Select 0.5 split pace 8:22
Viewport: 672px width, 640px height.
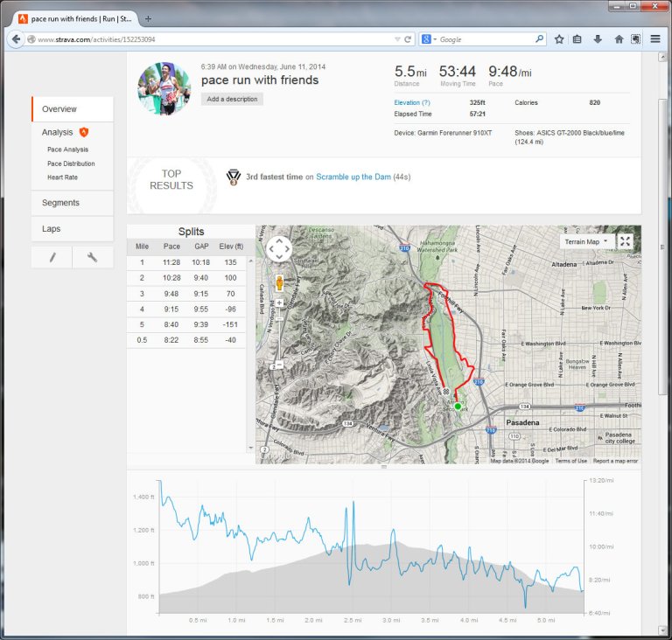click(171, 340)
